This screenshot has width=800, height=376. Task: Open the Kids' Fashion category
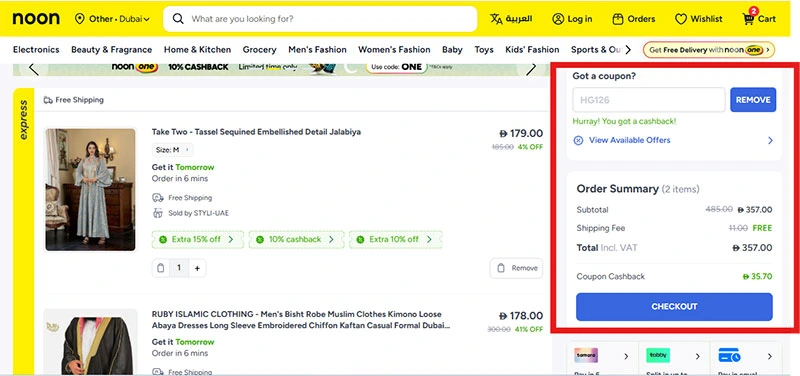tap(532, 49)
